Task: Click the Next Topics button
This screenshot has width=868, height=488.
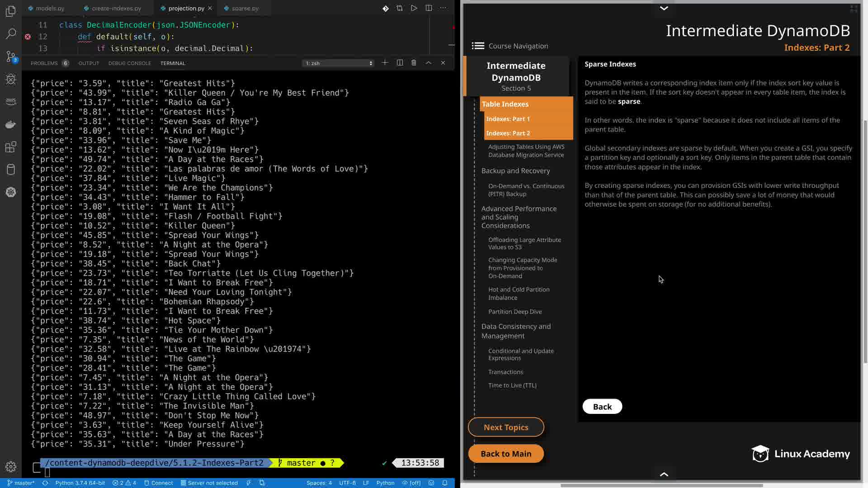Action: pyautogui.click(x=506, y=427)
